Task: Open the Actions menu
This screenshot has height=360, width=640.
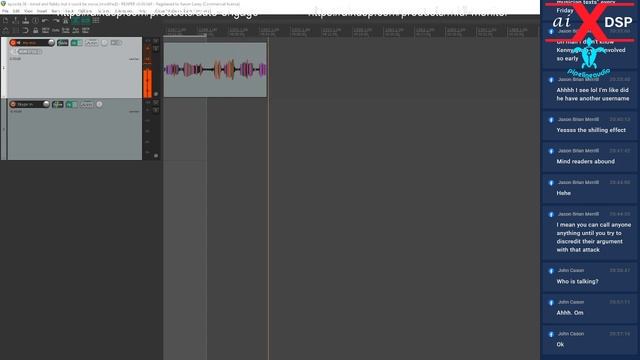Action: point(104,11)
